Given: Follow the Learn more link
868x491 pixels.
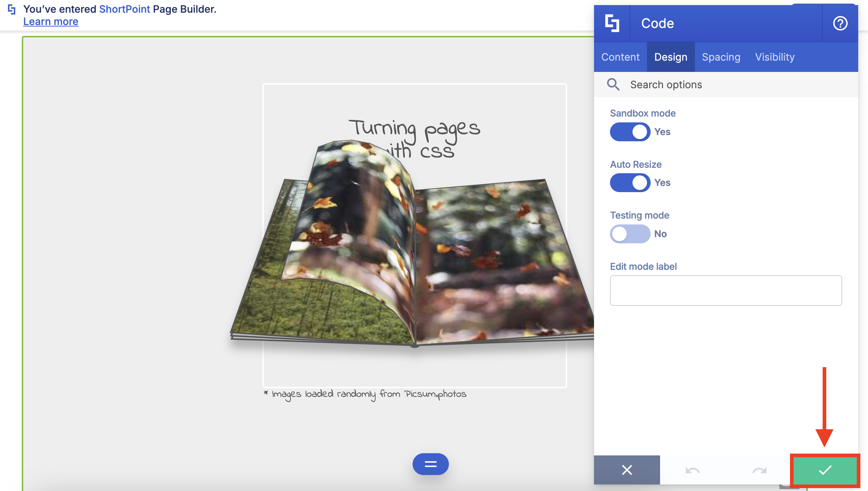Looking at the screenshot, I should coord(51,22).
